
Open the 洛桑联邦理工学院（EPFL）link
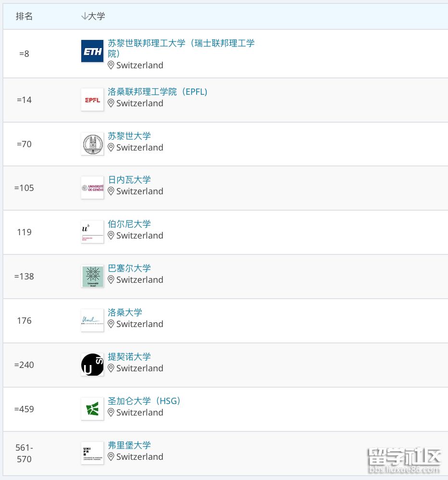point(157,91)
